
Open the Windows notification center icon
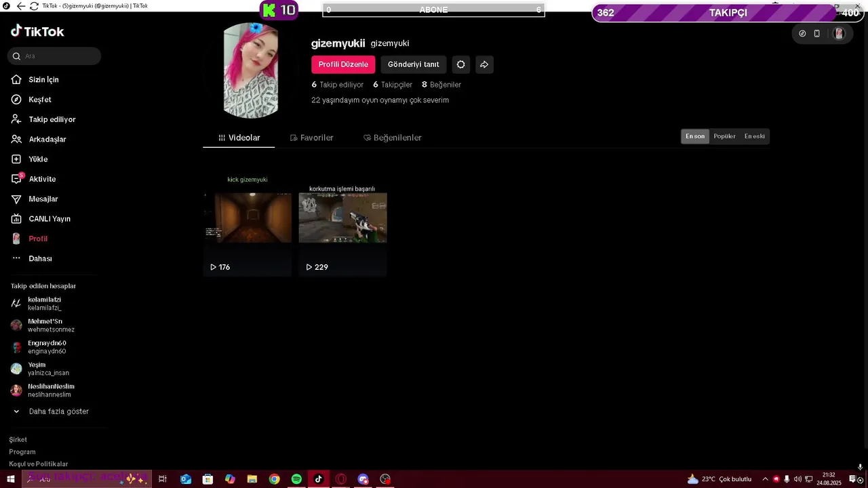pyautogui.click(x=853, y=479)
